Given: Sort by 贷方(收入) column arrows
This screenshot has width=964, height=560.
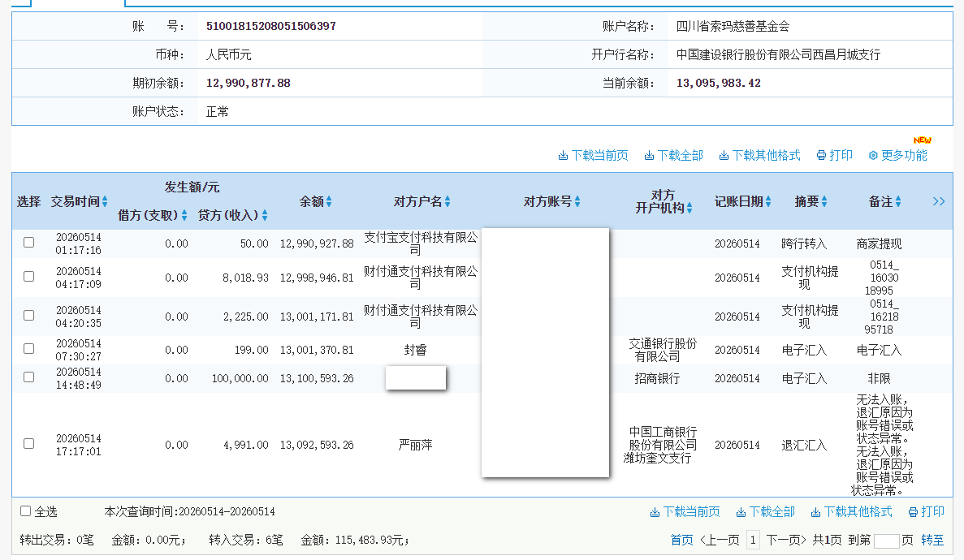Looking at the screenshot, I should point(265,215).
